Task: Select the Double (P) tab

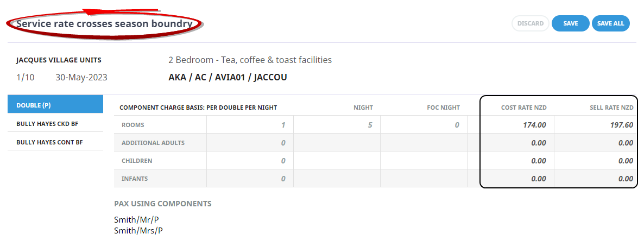Action: pos(55,105)
